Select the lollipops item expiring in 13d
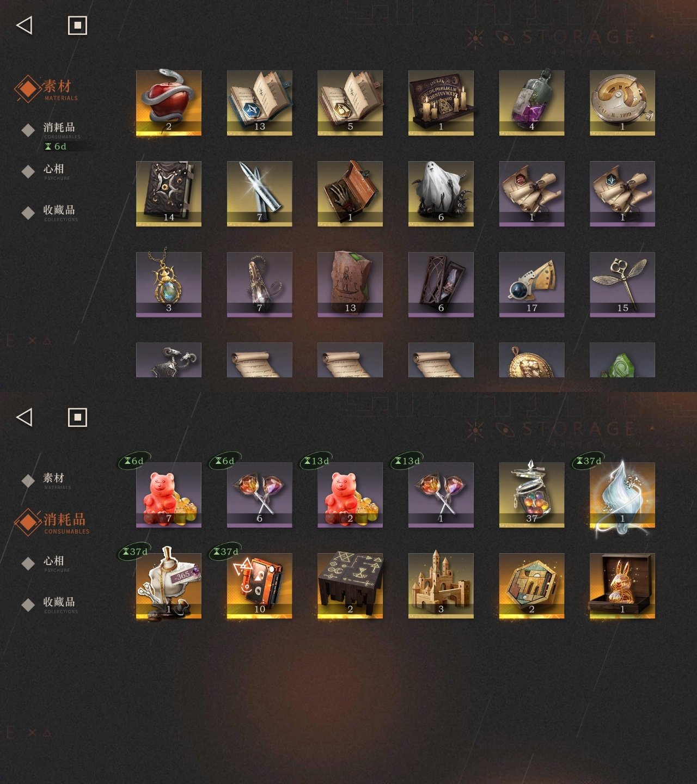697x784 pixels. click(441, 495)
